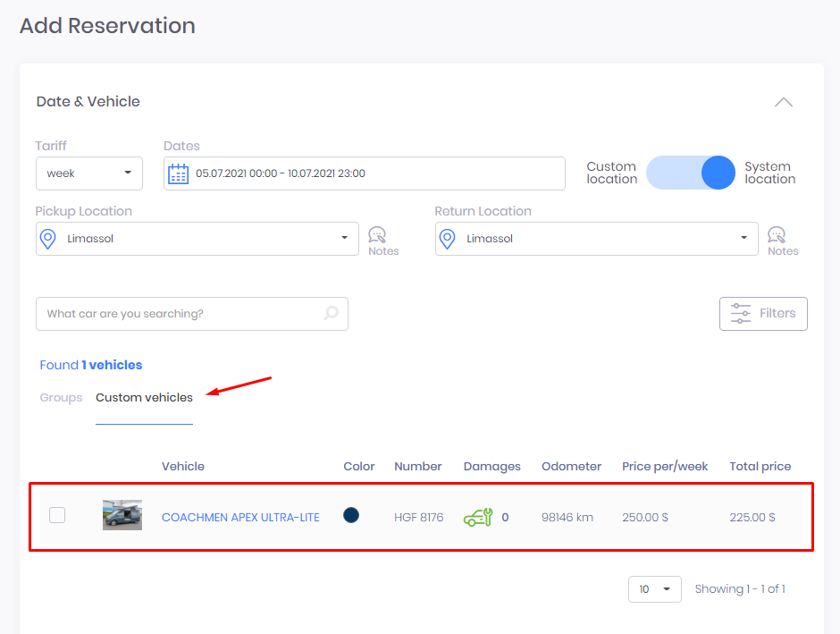Expand the Return Location Limassol dropdown

(596, 239)
